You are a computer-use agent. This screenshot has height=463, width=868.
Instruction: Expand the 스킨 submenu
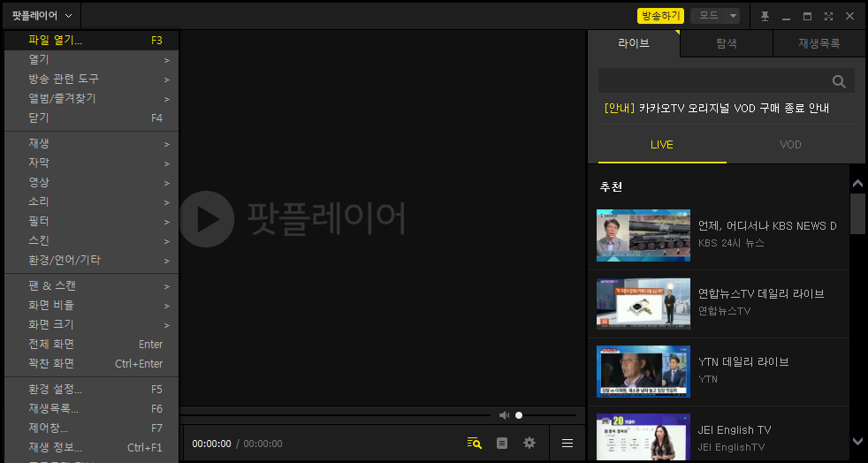click(x=91, y=240)
